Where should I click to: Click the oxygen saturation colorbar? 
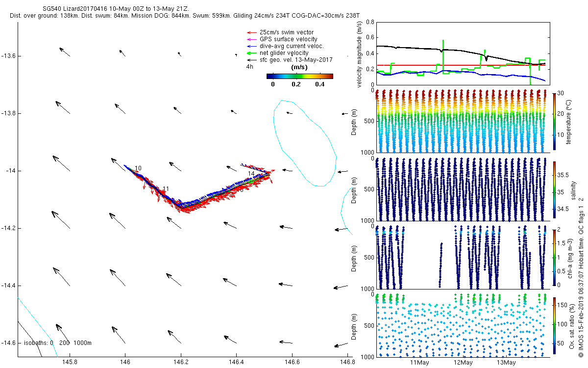click(x=554, y=326)
